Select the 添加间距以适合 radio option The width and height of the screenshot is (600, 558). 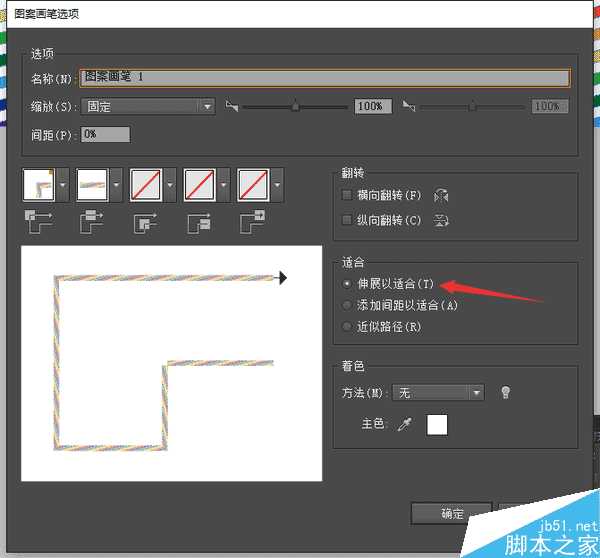tap(347, 305)
